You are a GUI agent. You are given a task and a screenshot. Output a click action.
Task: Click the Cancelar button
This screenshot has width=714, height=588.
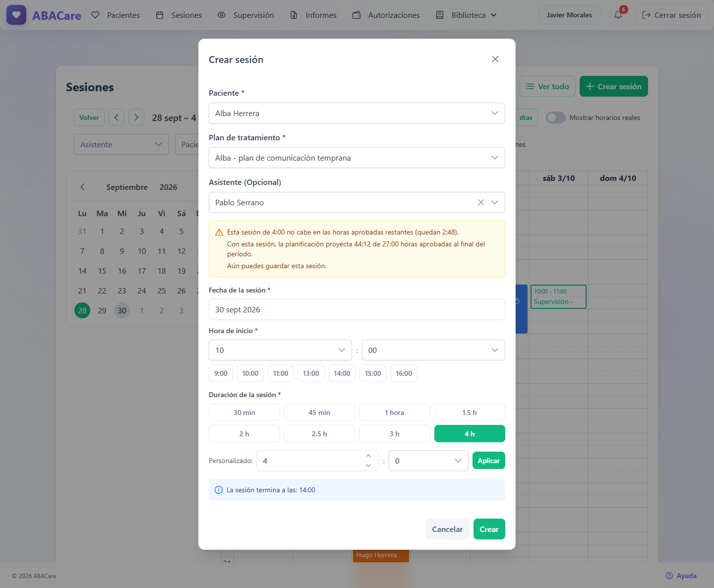coord(447,529)
